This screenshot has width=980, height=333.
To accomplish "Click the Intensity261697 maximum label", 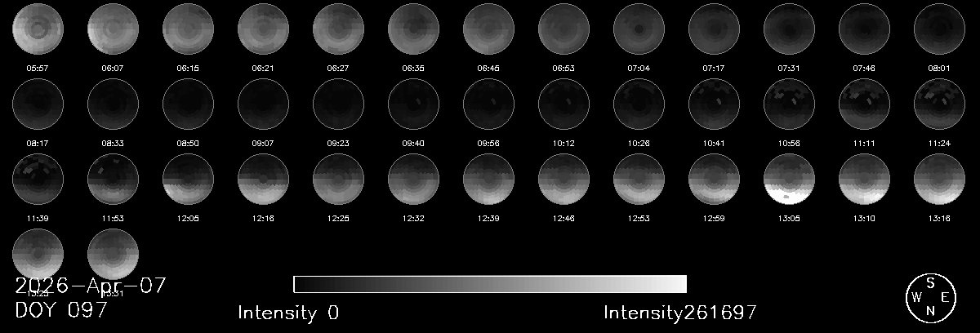I will tap(680, 313).
